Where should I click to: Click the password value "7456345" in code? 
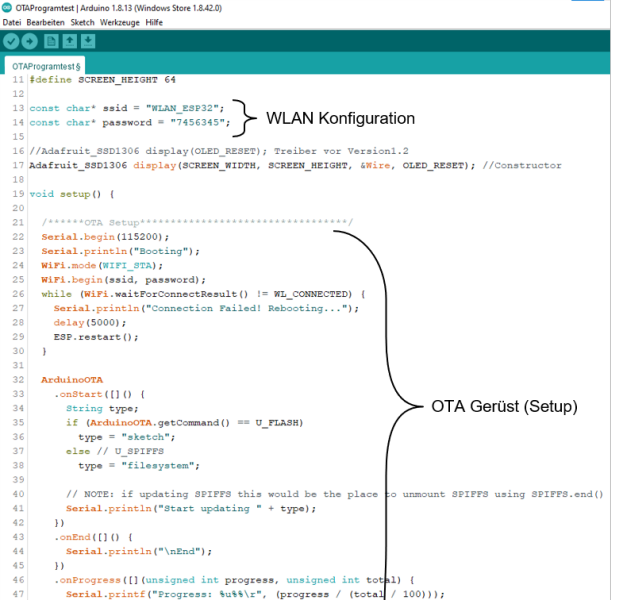point(200,122)
